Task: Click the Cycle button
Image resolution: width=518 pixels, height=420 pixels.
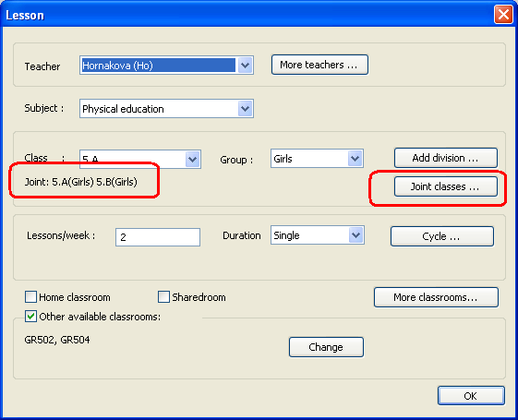Action: point(442,236)
